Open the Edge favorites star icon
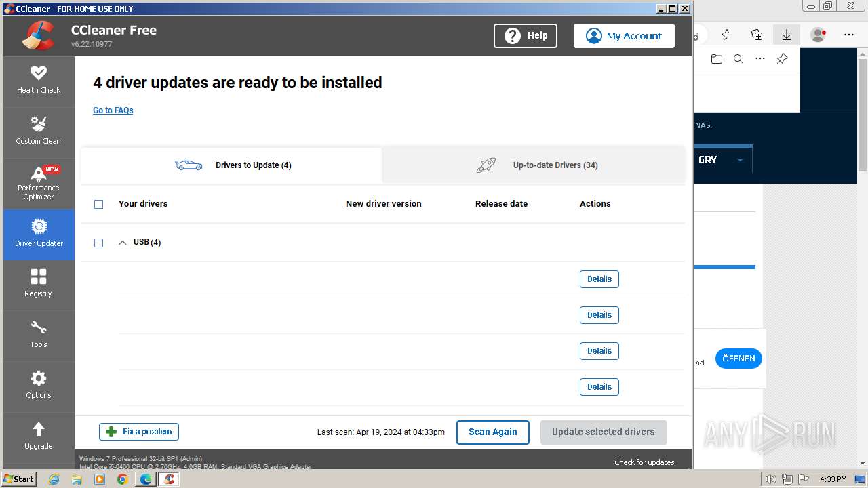868x488 pixels. pyautogui.click(x=727, y=35)
